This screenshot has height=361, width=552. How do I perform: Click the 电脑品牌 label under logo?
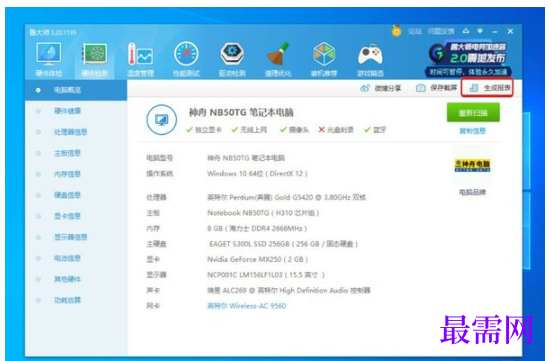point(472,192)
